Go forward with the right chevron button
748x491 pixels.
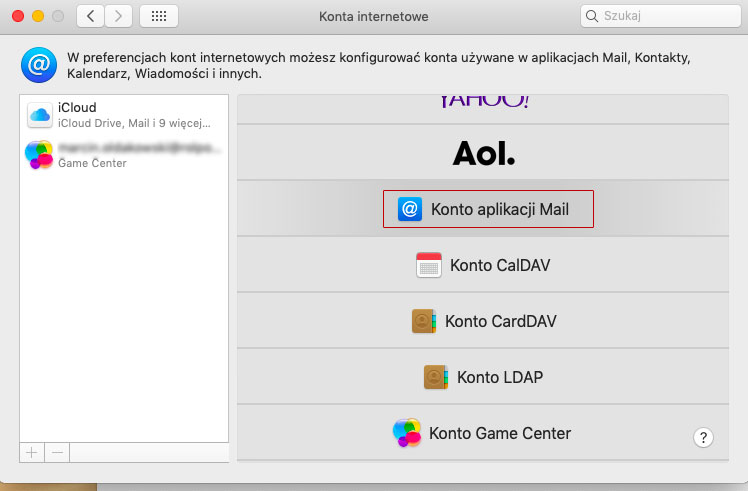[118, 16]
